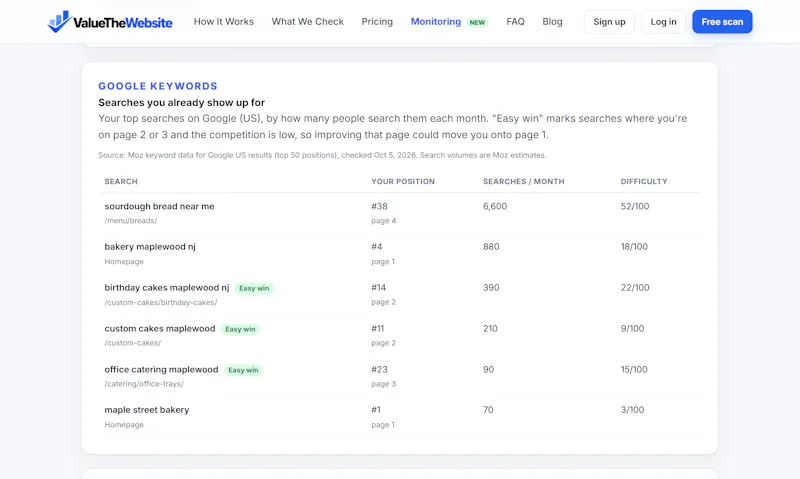Click the /menu/breads/ path text
800x479 pixels.
pyautogui.click(x=131, y=221)
